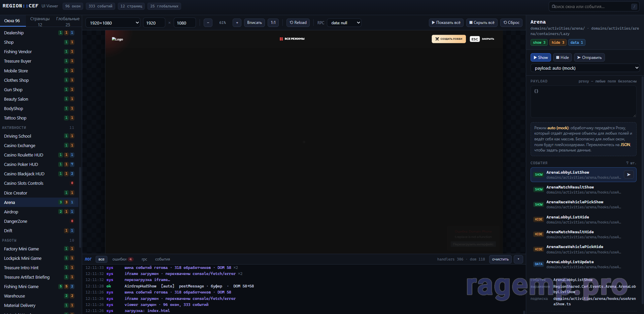Click Показать всё button
644x314 pixels.
coord(446,23)
